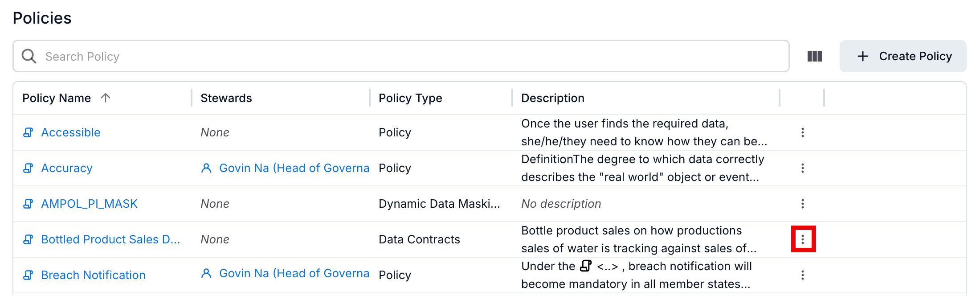This screenshot has width=980, height=296.
Task: Open the Breach Notification policy link
Action: click(93, 275)
